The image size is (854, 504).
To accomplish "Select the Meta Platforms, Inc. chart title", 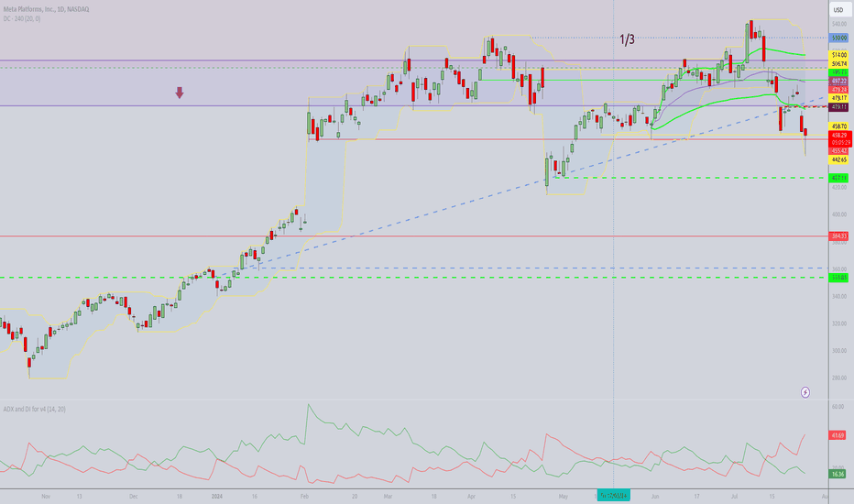I will (46, 9).
